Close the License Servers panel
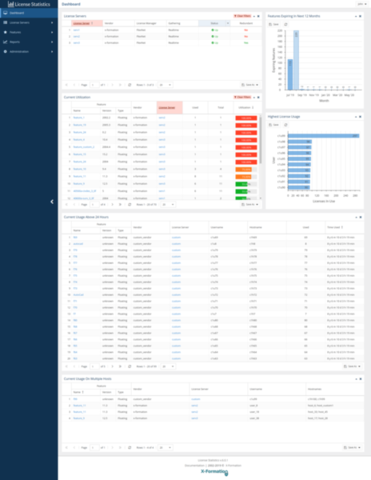The width and height of the screenshot is (371, 480). (259, 16)
